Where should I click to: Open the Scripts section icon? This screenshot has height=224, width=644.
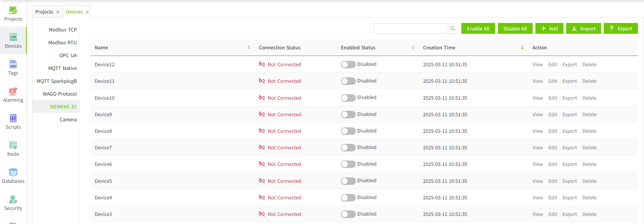(13, 119)
